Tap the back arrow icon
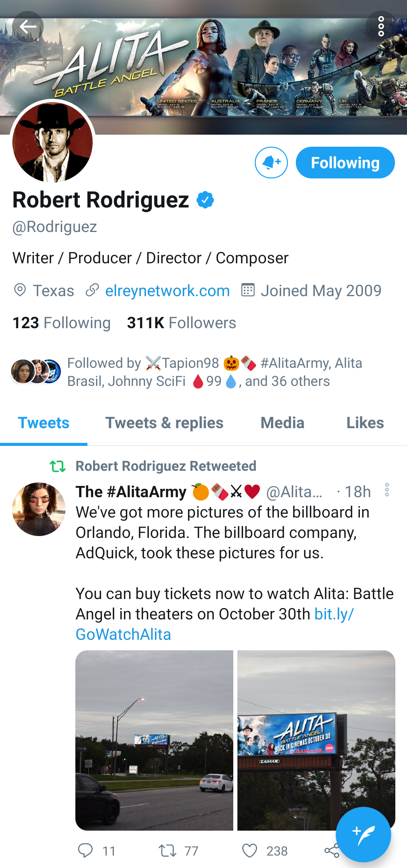The image size is (407, 868). [28, 27]
